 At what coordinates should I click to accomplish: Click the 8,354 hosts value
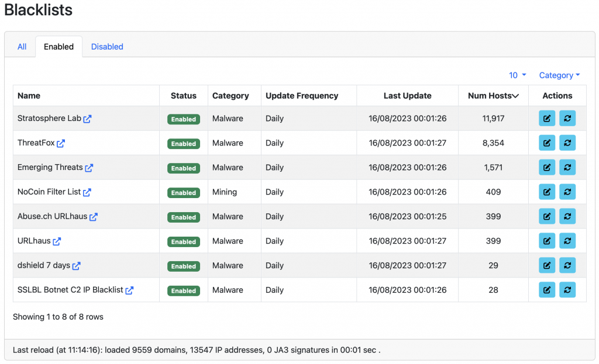click(493, 143)
